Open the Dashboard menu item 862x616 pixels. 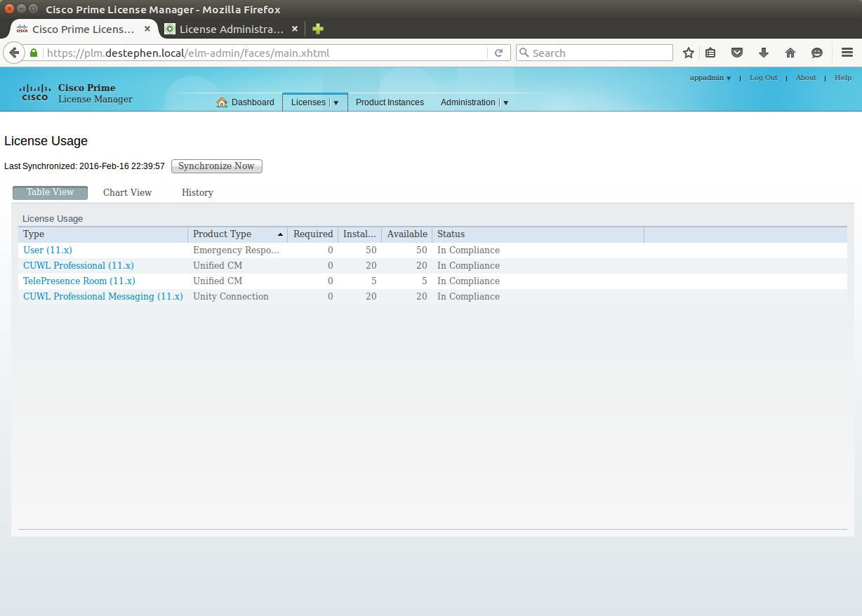[x=245, y=102]
